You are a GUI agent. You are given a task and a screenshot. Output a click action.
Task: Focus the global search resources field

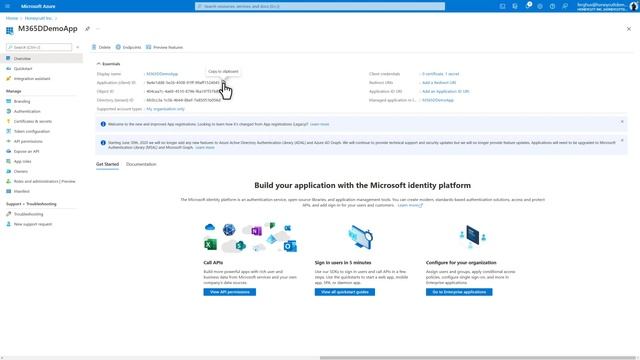(x=320, y=6)
